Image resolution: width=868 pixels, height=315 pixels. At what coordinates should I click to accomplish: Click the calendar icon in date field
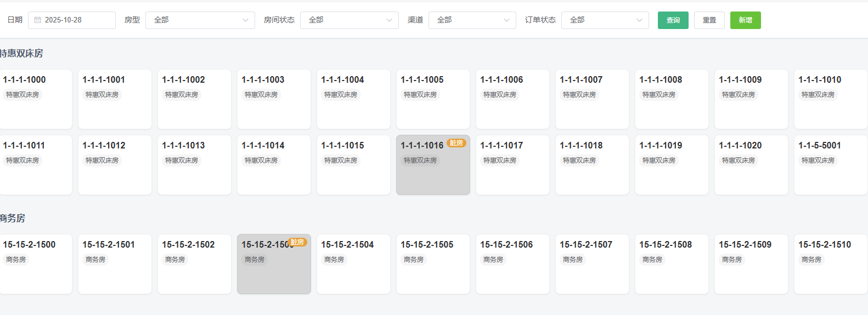coord(38,20)
